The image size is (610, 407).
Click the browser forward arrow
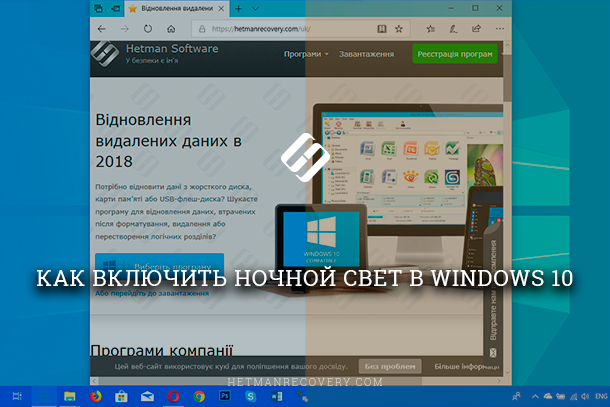[x=124, y=29]
